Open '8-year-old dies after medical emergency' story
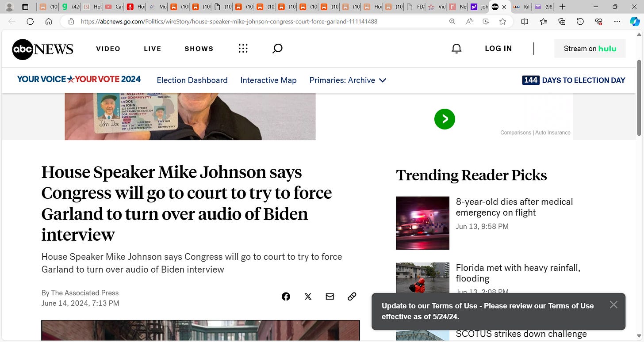Viewport: 644px width, 342px height. coord(514,207)
